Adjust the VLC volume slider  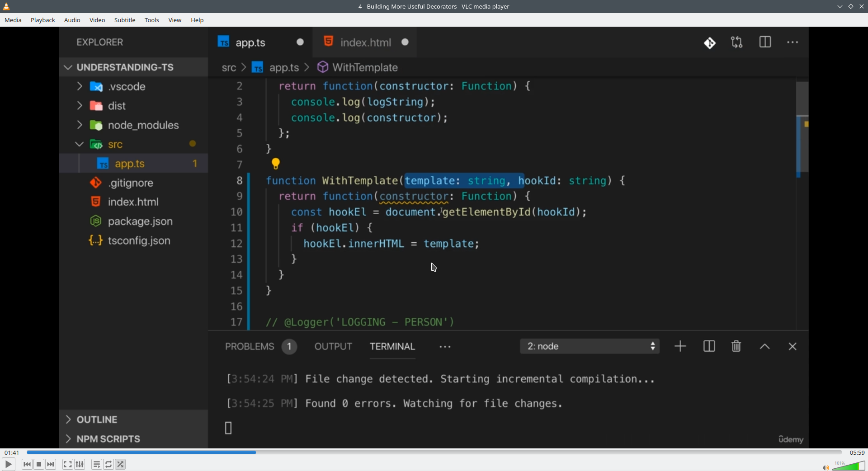tap(849, 466)
